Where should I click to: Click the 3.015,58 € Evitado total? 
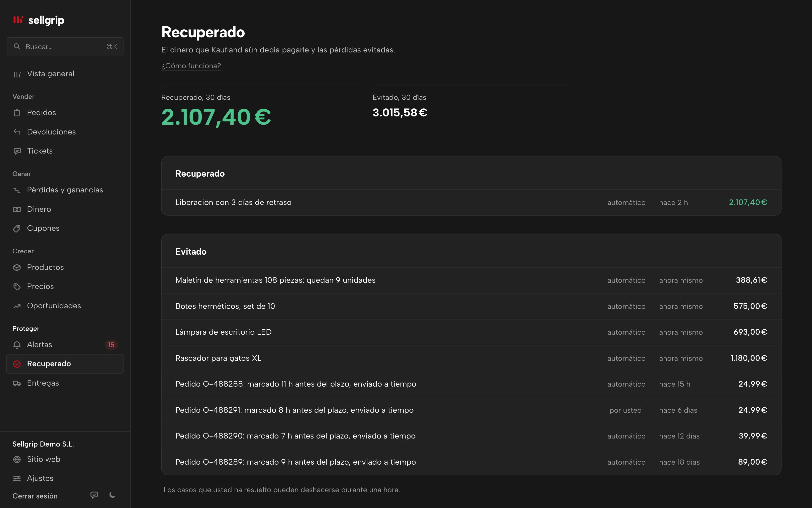[x=400, y=113]
